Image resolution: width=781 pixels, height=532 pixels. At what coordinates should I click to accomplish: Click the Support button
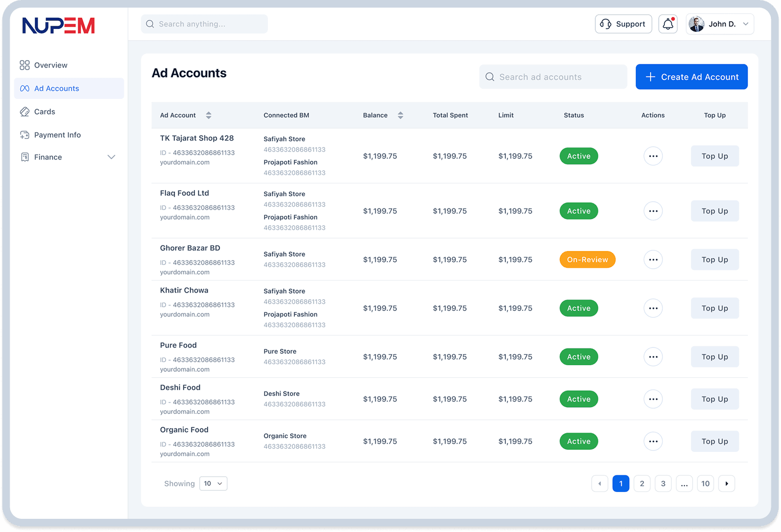coord(623,24)
